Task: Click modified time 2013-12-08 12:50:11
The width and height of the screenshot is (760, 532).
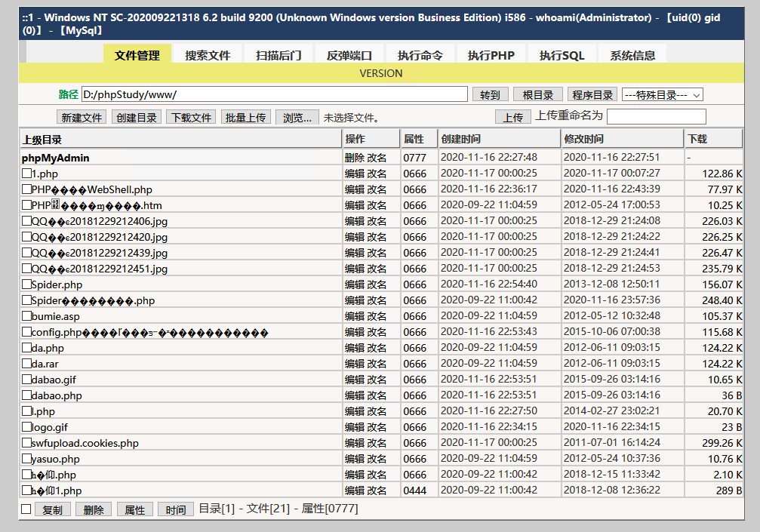Action: (611, 284)
